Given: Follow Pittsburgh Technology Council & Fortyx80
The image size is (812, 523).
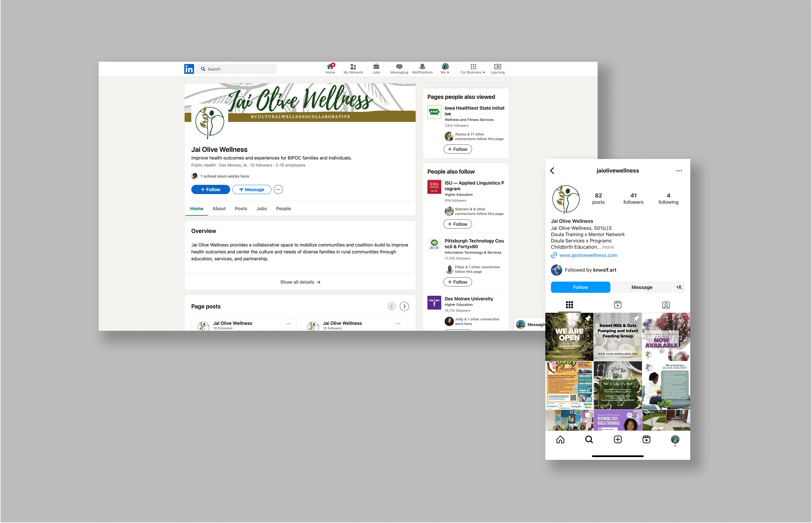Looking at the screenshot, I should [458, 282].
